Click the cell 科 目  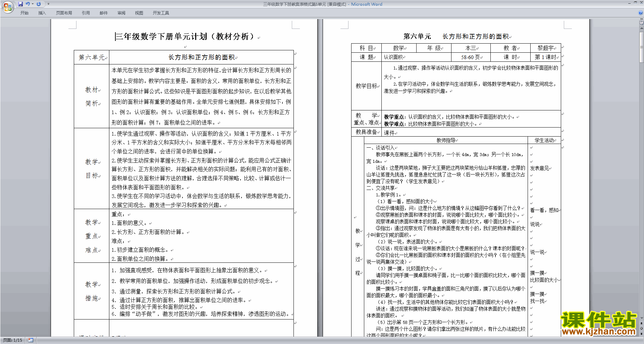[x=366, y=48]
